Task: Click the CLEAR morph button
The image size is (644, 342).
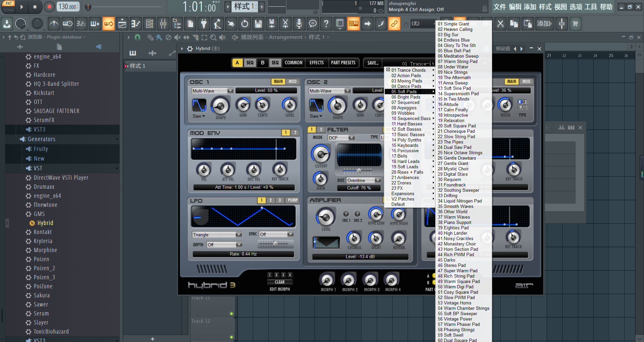Action: pyautogui.click(x=280, y=282)
